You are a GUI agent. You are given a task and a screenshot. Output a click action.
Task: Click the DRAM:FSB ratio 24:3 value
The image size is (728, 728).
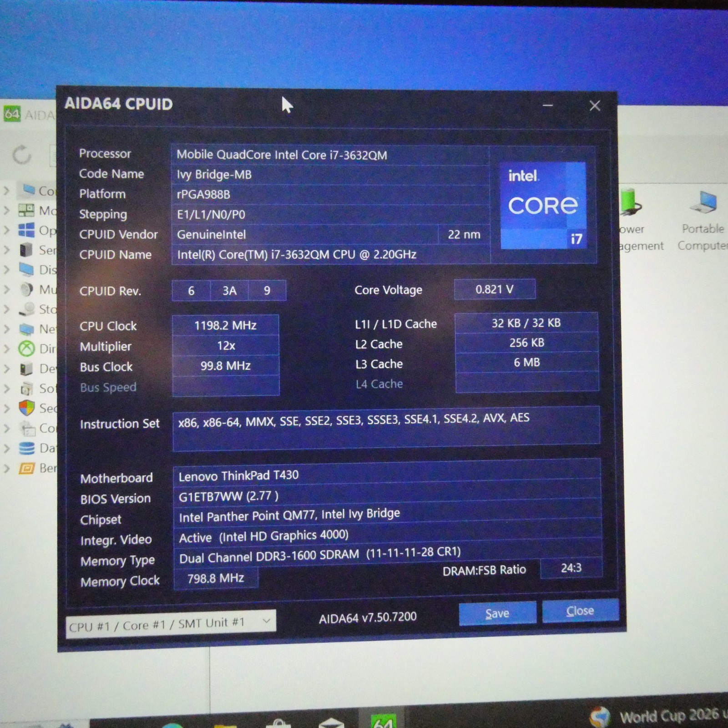click(571, 568)
